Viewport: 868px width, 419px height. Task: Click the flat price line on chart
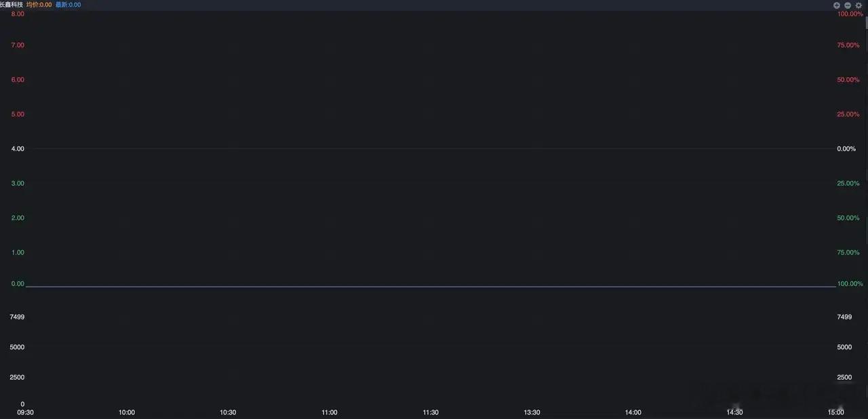[x=431, y=287]
